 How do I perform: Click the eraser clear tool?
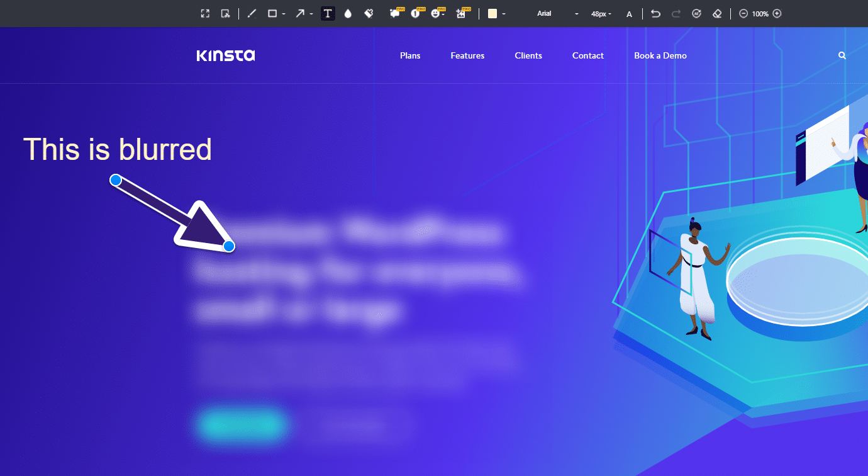click(x=716, y=14)
